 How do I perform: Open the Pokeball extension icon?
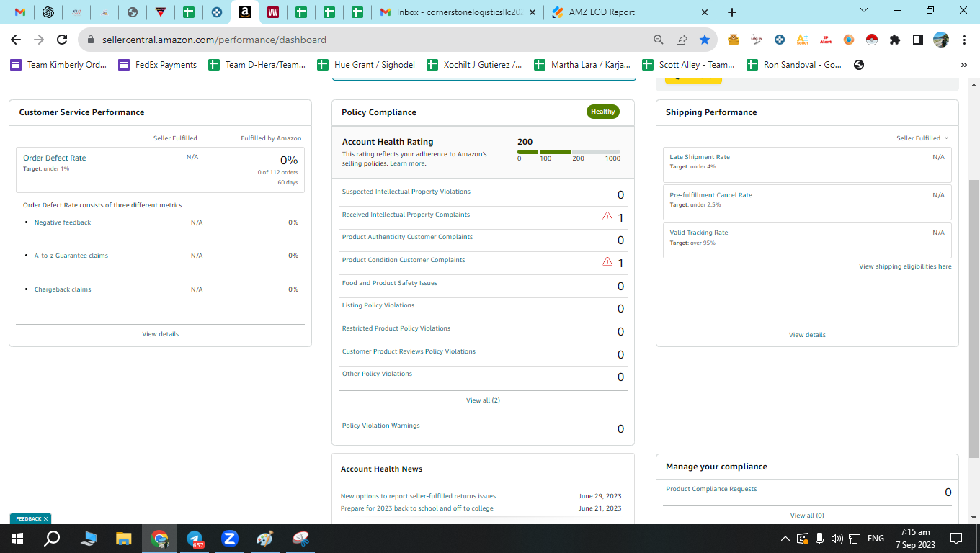point(871,40)
